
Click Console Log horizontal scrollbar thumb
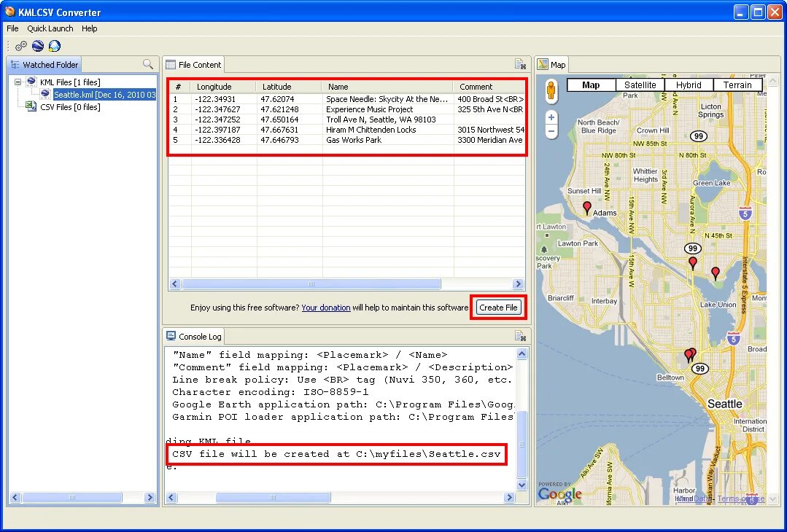point(273,498)
